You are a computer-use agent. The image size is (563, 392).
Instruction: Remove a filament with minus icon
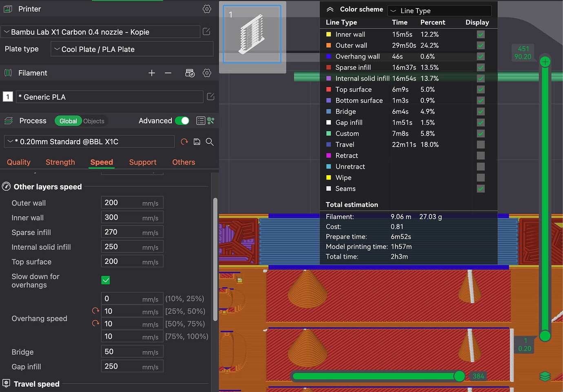(168, 73)
